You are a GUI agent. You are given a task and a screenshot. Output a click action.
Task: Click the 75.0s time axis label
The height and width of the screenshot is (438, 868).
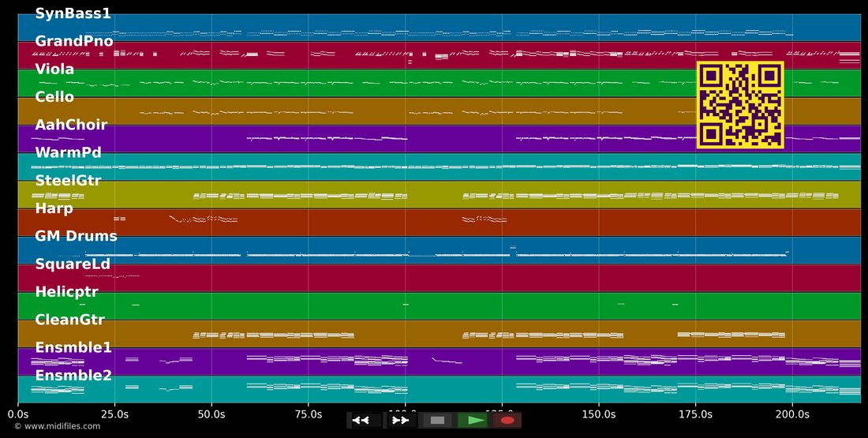coord(309,414)
